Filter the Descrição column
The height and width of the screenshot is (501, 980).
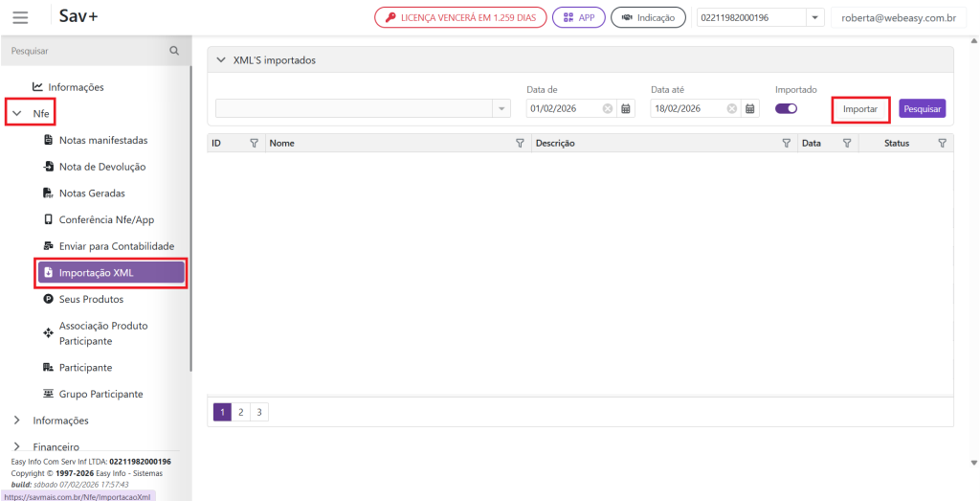tap(786, 144)
